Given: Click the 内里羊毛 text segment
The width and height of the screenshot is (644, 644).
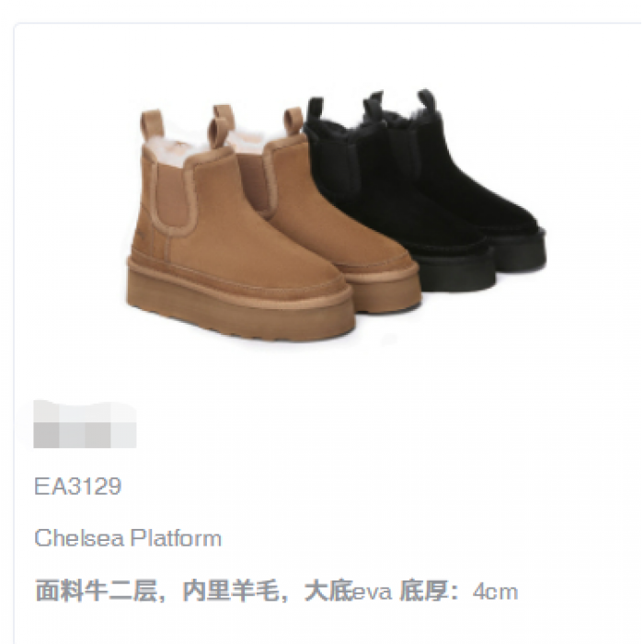Looking at the screenshot, I should click(230, 592).
